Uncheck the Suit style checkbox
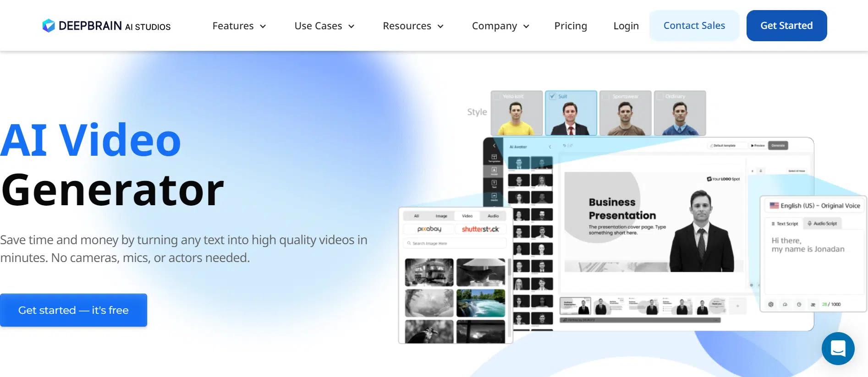868x377 pixels. (x=553, y=96)
